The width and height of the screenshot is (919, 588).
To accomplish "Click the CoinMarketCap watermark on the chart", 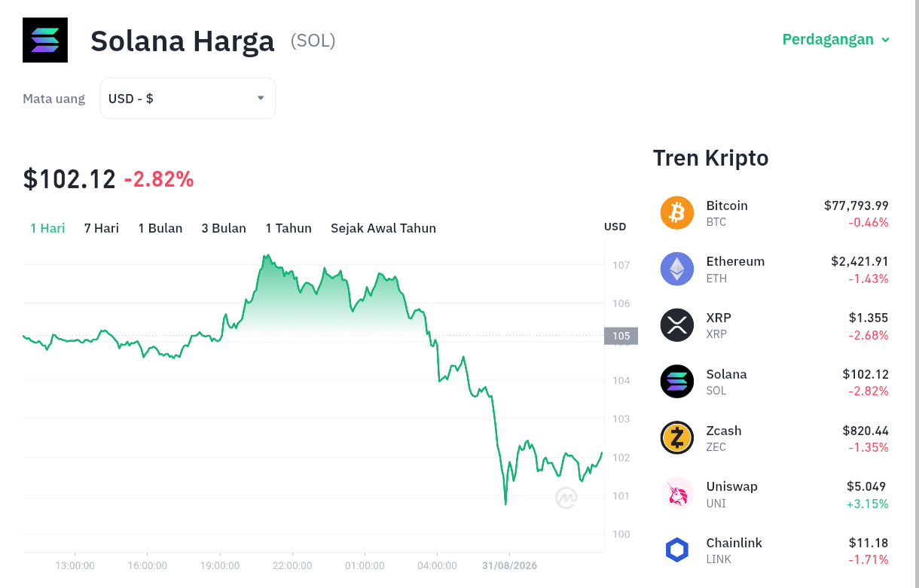I will (x=566, y=498).
